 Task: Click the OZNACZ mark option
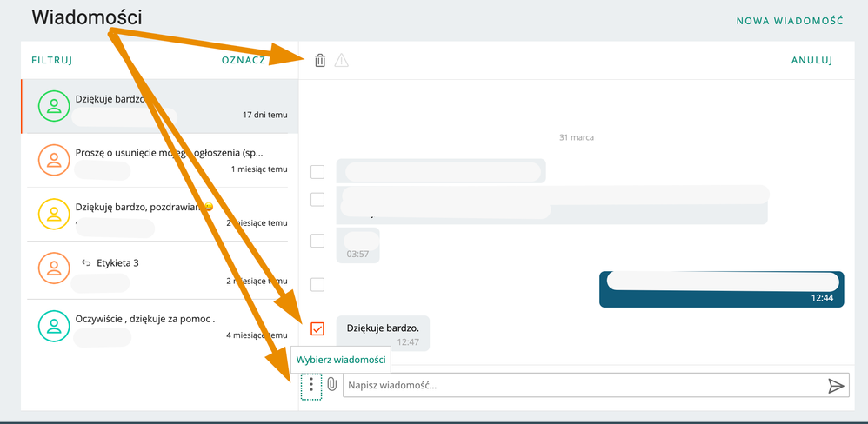[x=244, y=60]
